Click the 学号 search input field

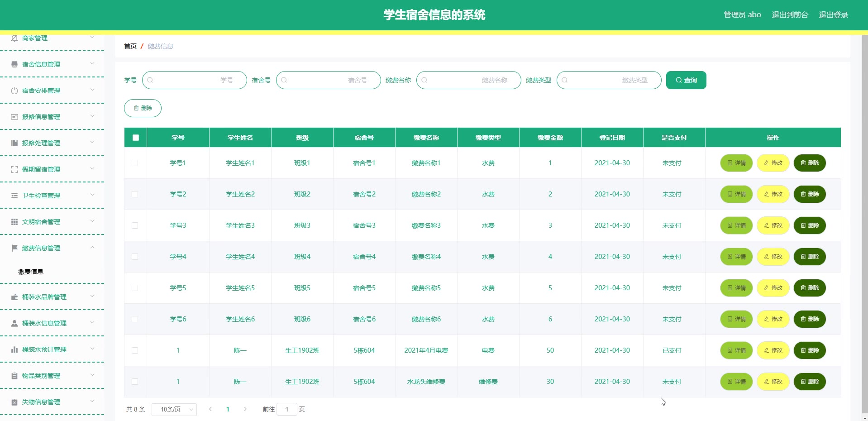click(195, 80)
